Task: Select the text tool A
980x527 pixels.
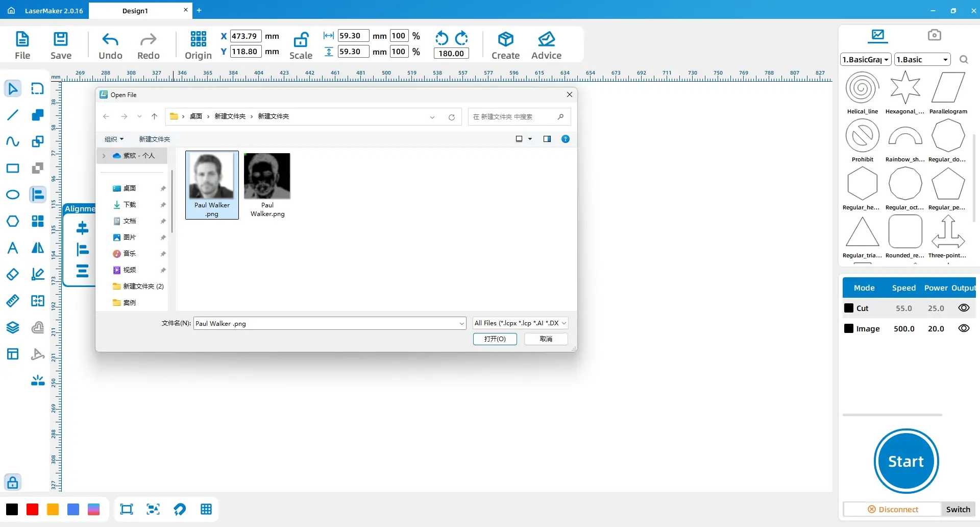Action: (13, 248)
